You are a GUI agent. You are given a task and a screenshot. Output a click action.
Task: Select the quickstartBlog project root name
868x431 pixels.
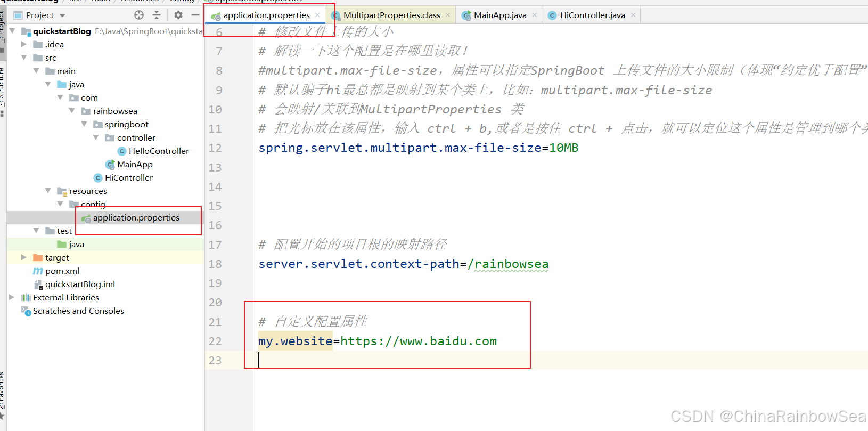coord(62,31)
